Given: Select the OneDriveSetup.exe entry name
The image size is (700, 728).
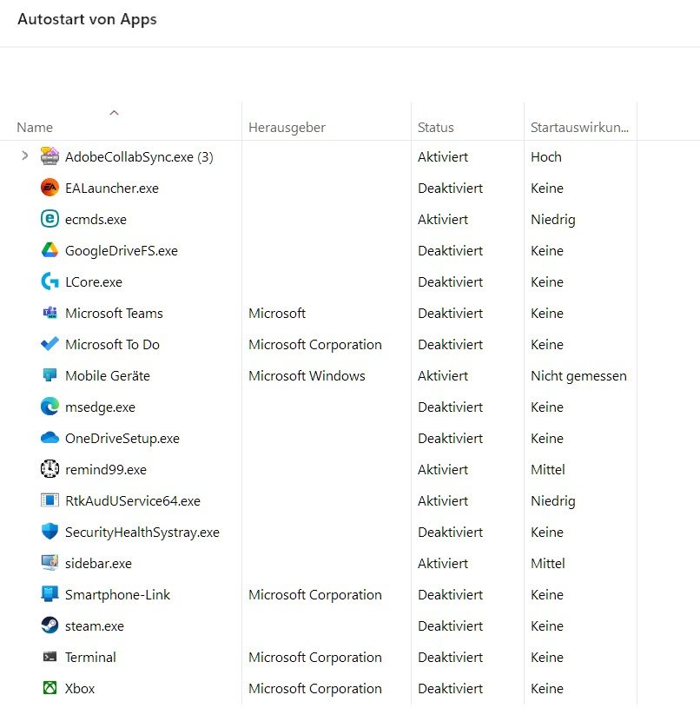Looking at the screenshot, I should coord(122,439).
